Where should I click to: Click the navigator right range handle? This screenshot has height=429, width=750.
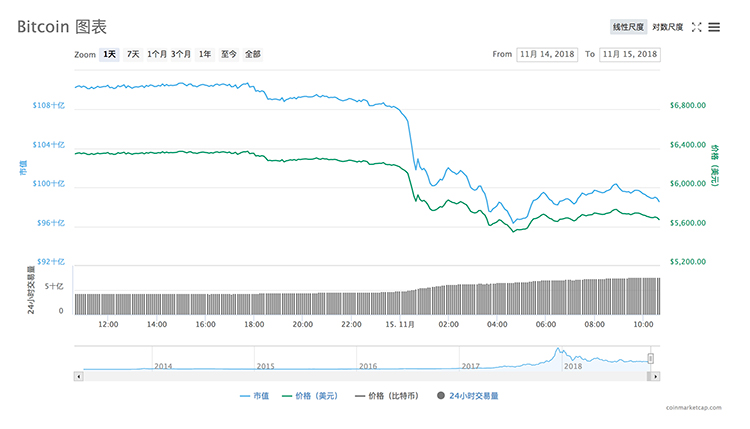651,358
